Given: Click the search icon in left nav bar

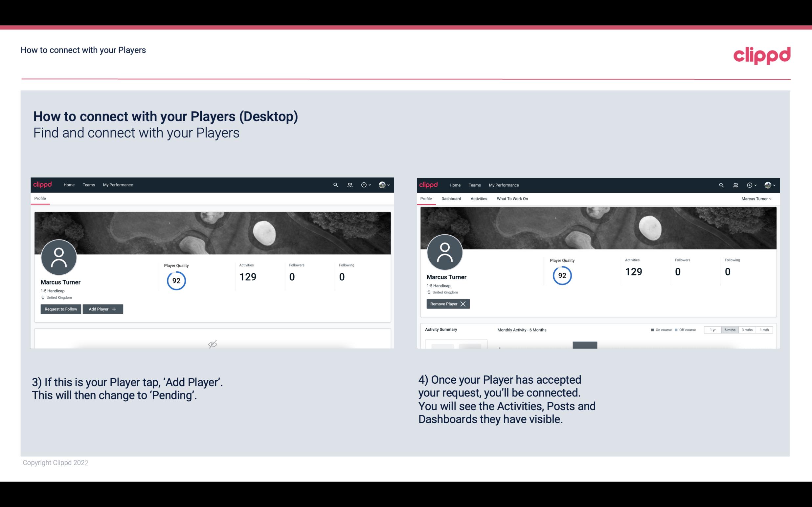Looking at the screenshot, I should point(334,184).
